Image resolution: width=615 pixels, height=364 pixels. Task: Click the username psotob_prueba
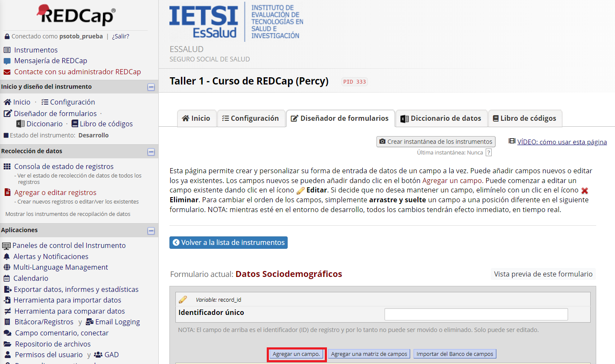(x=81, y=36)
